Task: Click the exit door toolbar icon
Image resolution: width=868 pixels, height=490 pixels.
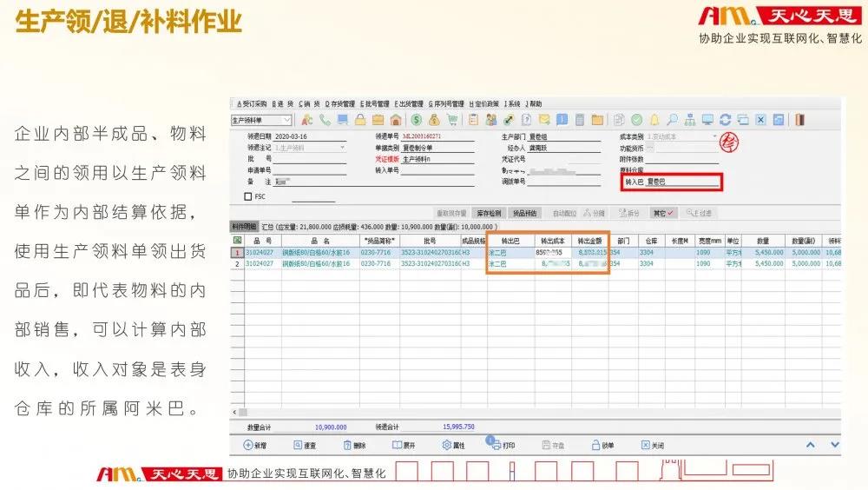Action: pos(799,120)
